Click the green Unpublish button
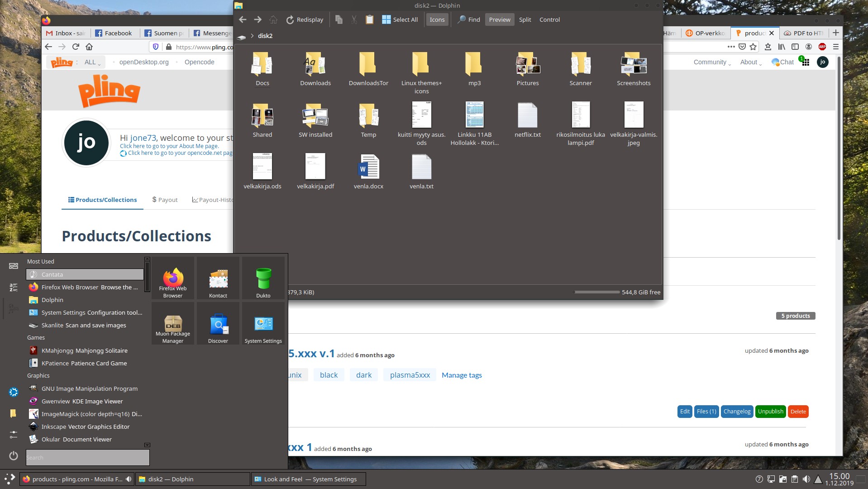Screen dimensions: 868x489 tap(770, 412)
